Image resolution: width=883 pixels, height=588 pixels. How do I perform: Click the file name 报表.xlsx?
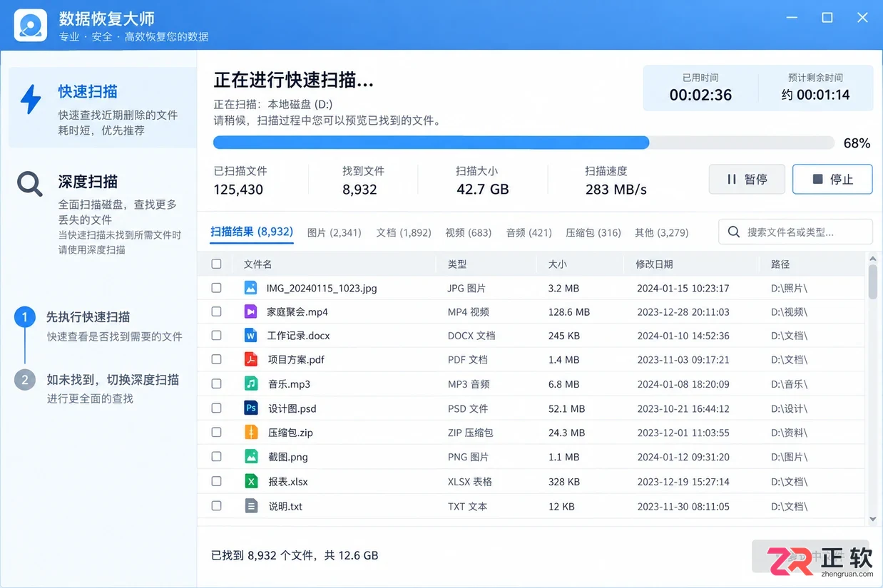point(288,481)
